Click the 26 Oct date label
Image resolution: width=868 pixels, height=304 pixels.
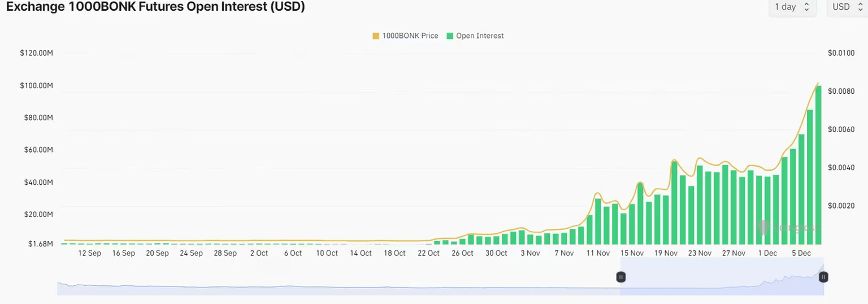tap(463, 253)
